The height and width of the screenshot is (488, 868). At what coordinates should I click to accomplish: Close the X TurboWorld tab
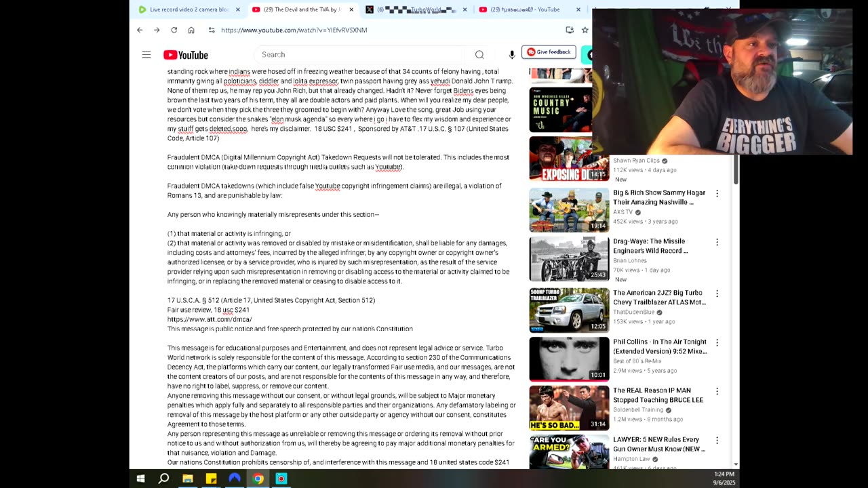click(x=465, y=9)
